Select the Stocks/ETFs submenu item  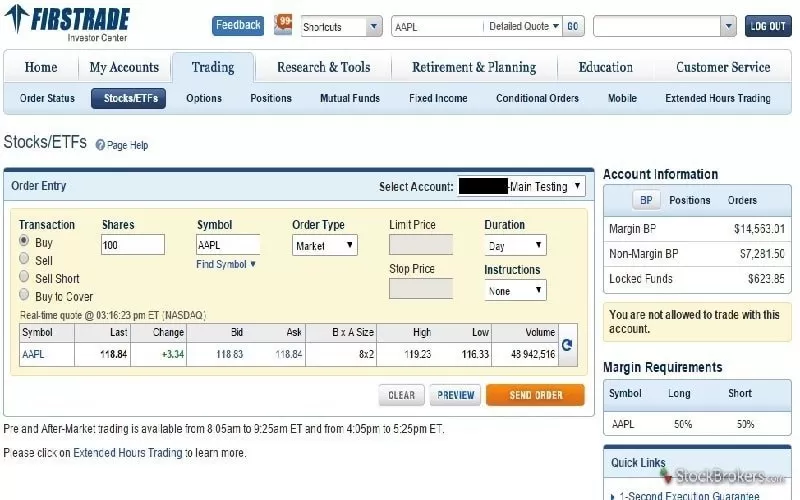tap(131, 98)
